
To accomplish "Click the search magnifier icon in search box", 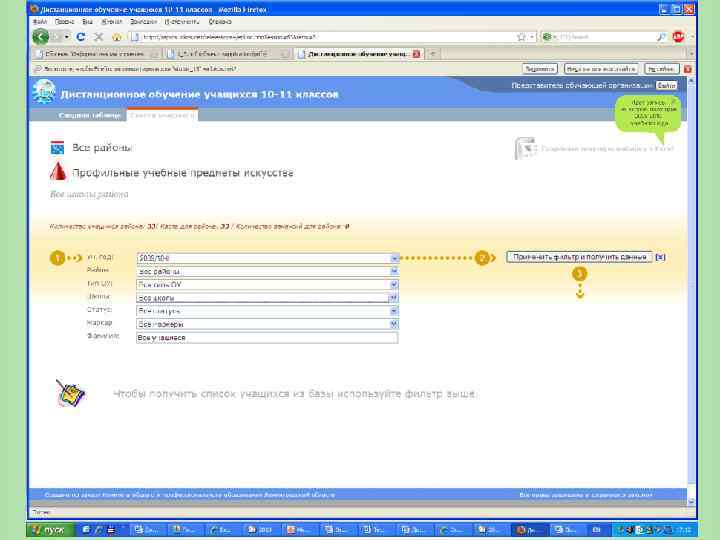I will click(x=661, y=37).
